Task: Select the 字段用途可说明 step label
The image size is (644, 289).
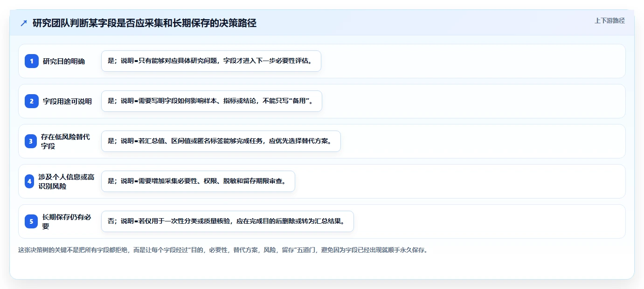Action: tap(67, 101)
